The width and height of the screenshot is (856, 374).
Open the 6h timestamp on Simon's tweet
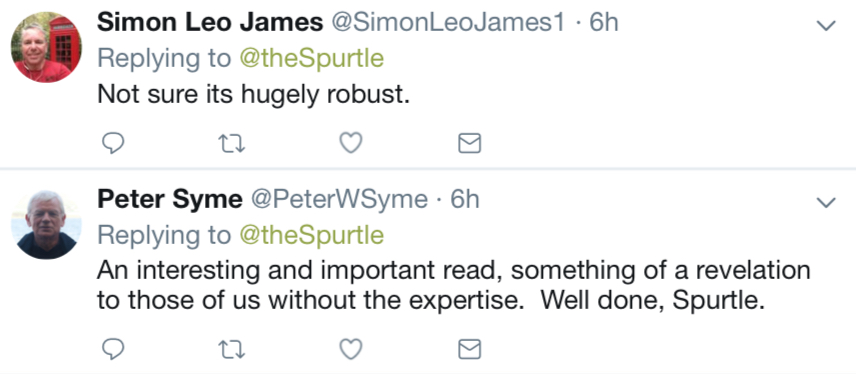(604, 23)
